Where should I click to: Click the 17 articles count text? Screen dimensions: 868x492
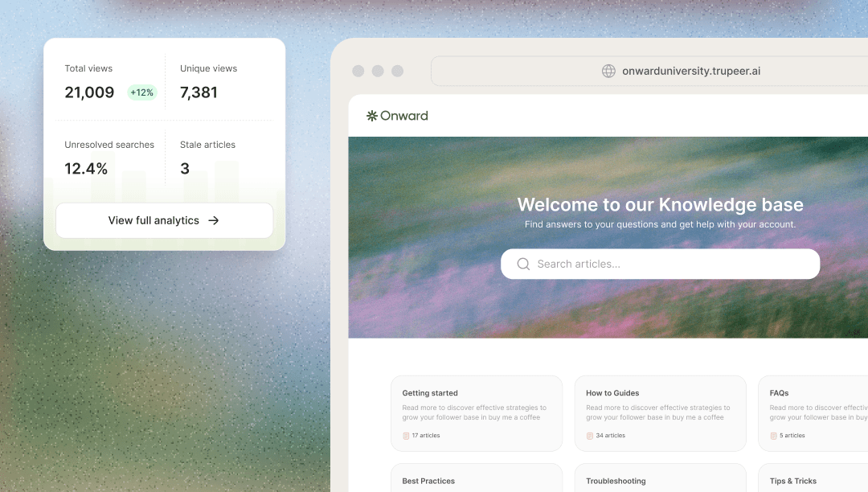426,436
